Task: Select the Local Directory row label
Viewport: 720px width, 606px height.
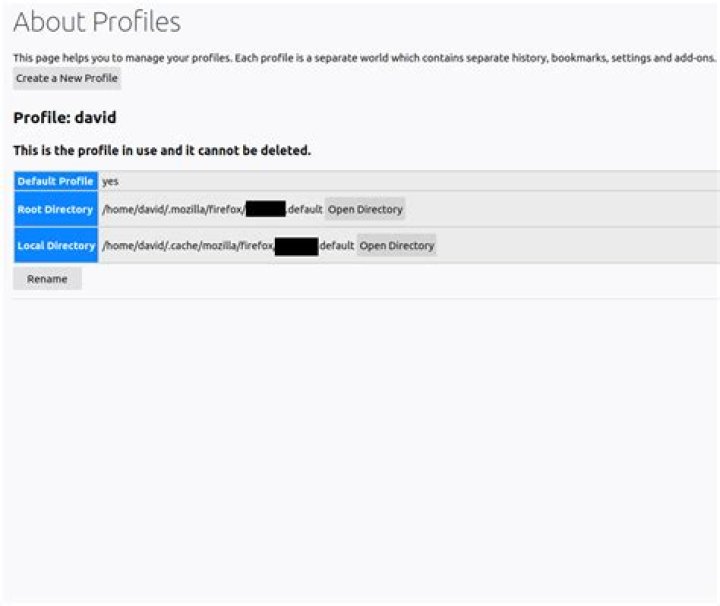Action: click(56, 246)
